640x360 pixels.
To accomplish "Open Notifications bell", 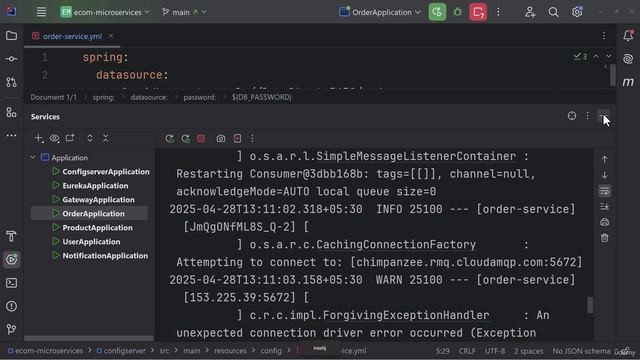I will tap(628, 36).
